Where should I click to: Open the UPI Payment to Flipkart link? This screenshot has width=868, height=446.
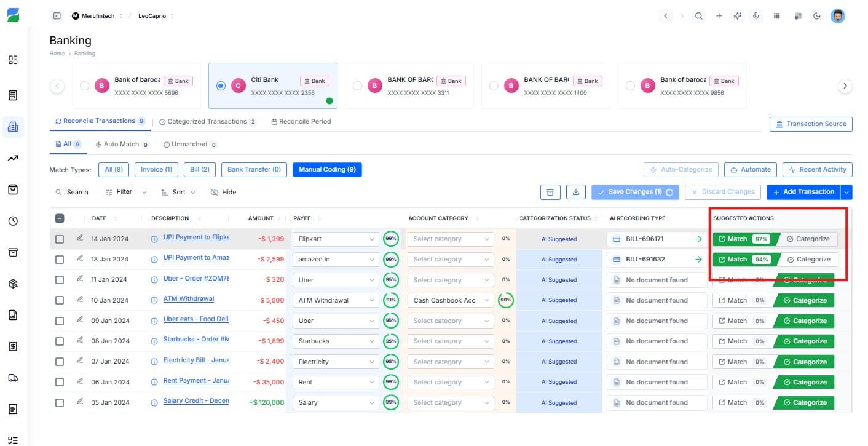point(195,238)
